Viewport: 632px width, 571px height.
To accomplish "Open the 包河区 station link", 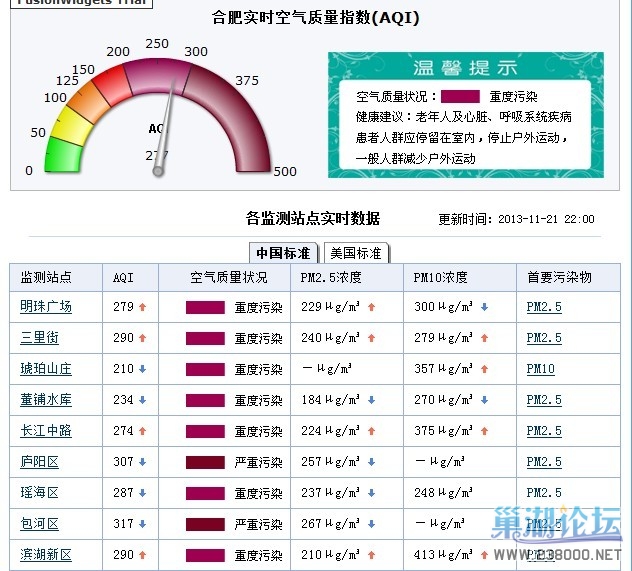I will pyautogui.click(x=40, y=524).
